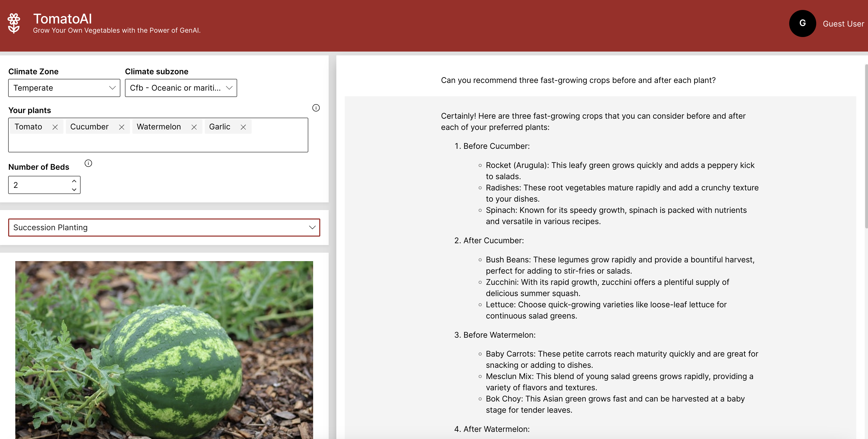Open the Climate subzone Cfb dropdown
Screen dimensions: 868x439
tap(181, 88)
